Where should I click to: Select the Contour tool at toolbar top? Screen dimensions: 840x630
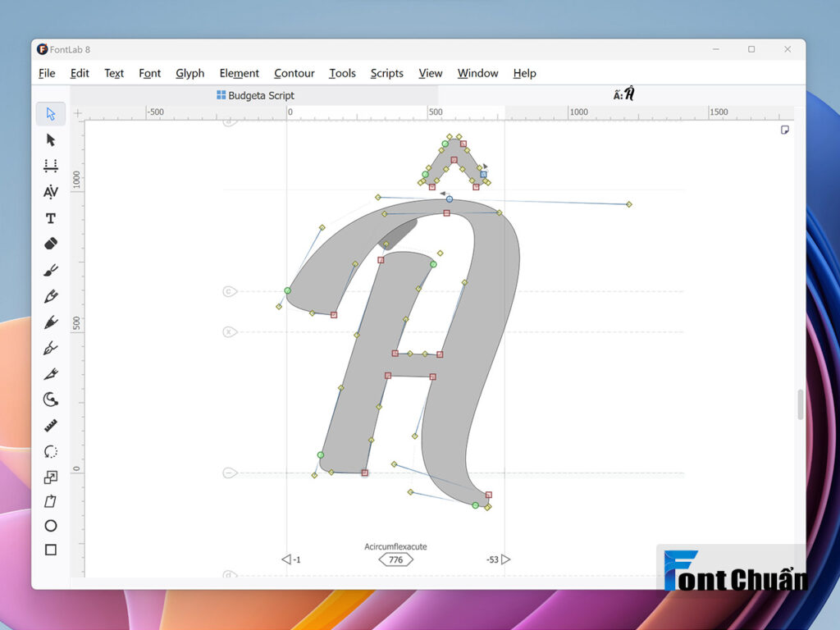50,114
